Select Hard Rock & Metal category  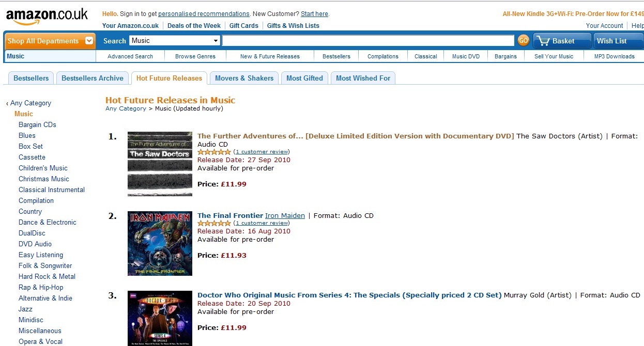click(47, 276)
